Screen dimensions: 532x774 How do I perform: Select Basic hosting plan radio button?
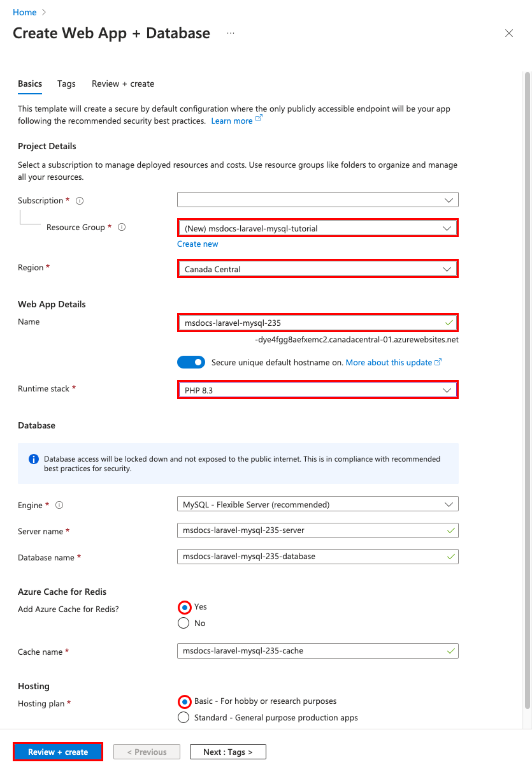coord(183,701)
